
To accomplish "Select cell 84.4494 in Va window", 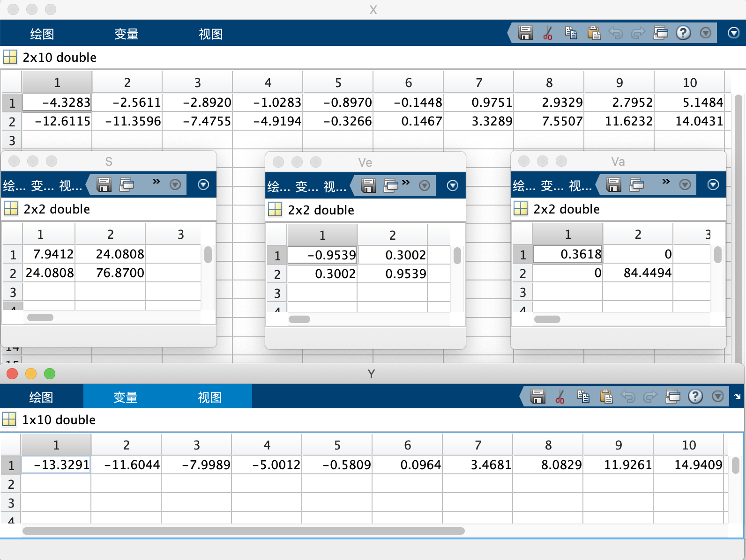I will (x=638, y=273).
